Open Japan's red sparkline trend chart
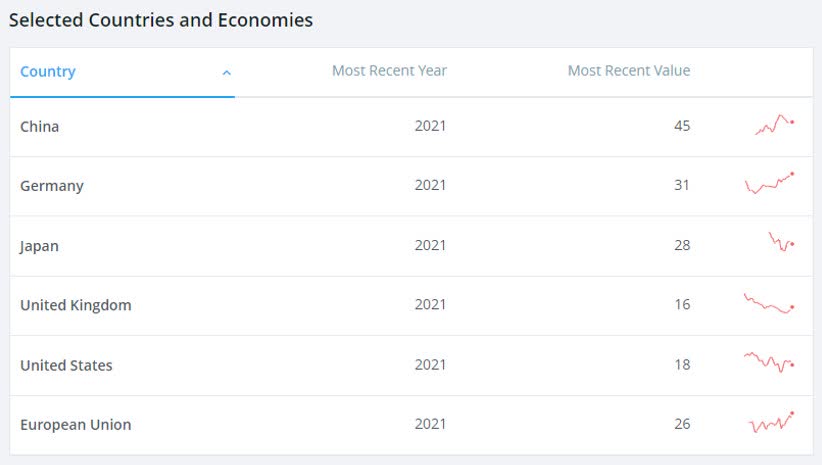This screenshot has width=822, height=465. tap(781, 242)
